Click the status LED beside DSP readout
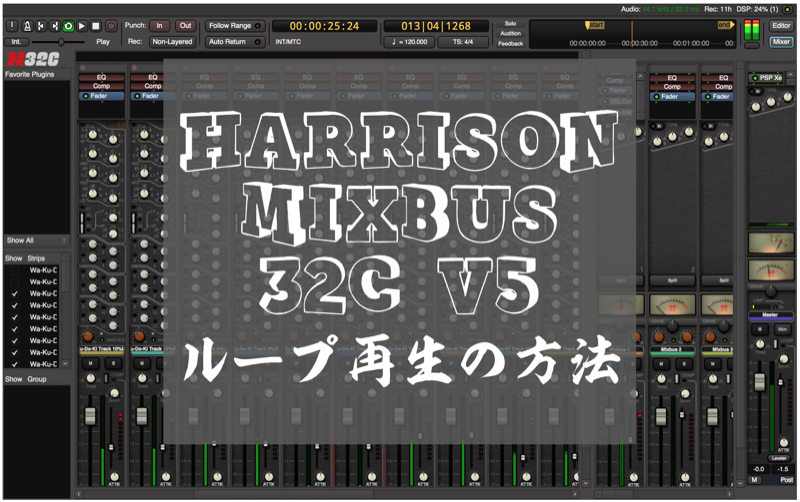 (x=788, y=9)
